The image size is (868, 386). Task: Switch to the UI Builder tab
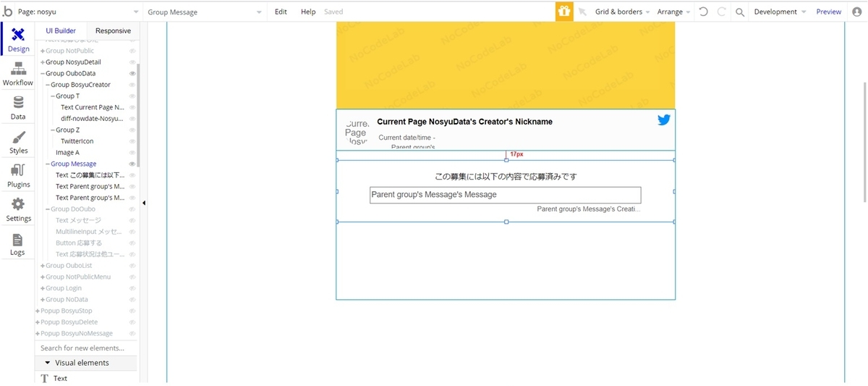point(61,31)
